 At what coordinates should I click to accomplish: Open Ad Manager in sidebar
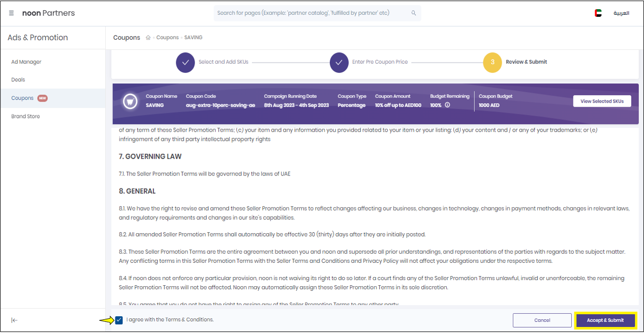click(x=26, y=62)
